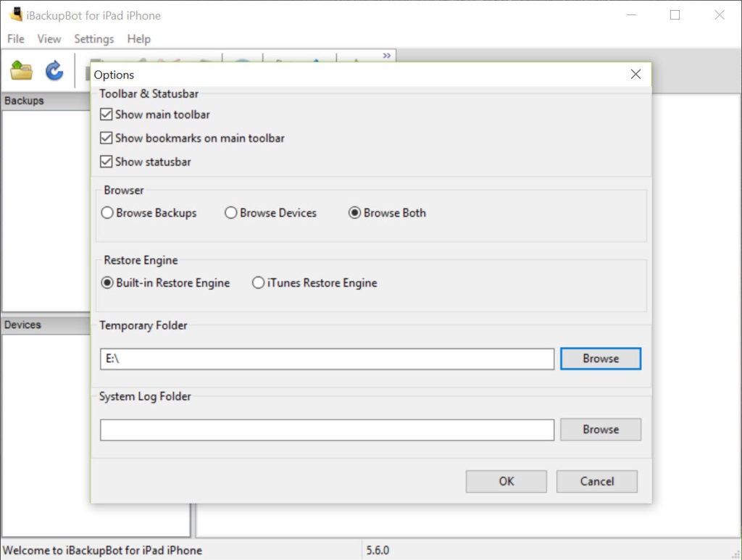Click the System Log Folder input field
This screenshot has height=560, width=742.
pyautogui.click(x=327, y=430)
